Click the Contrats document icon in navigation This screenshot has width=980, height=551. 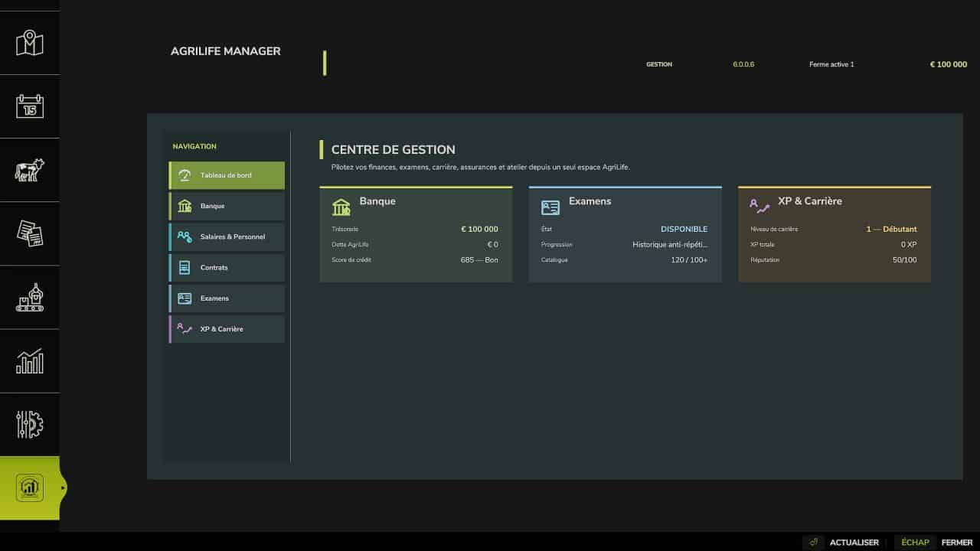(185, 267)
